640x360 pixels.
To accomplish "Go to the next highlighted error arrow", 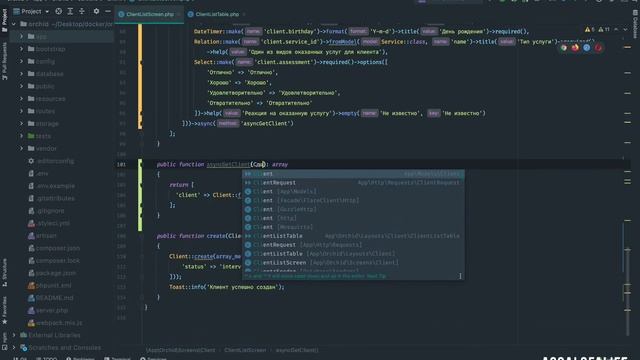I will (x=625, y=29).
